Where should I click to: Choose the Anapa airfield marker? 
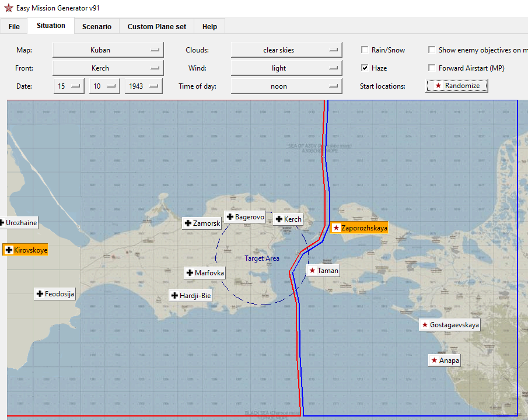click(x=444, y=360)
